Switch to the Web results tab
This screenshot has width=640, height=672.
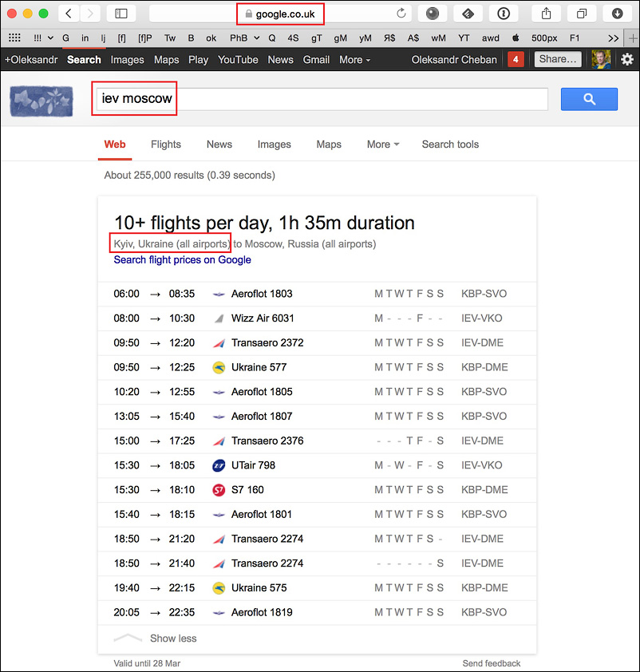pos(115,144)
